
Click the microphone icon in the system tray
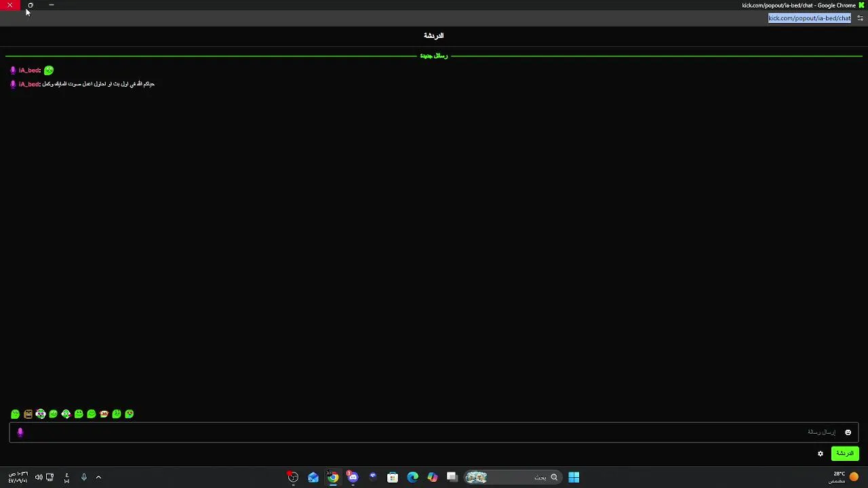84,477
